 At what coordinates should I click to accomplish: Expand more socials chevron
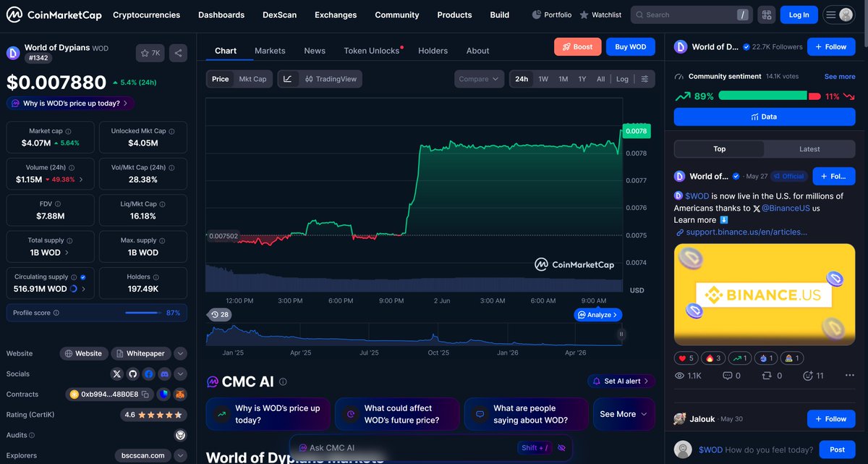[x=181, y=374]
